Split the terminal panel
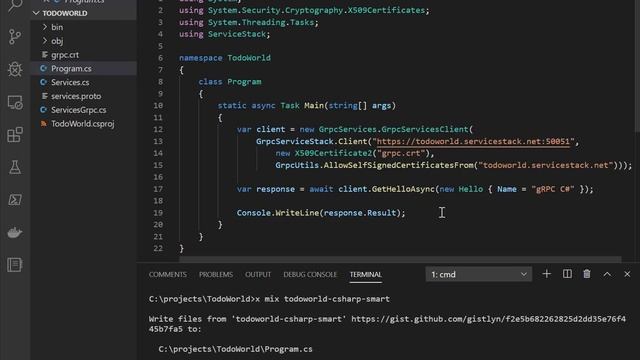Image resolution: width=640 pixels, height=360 pixels. [x=567, y=274]
